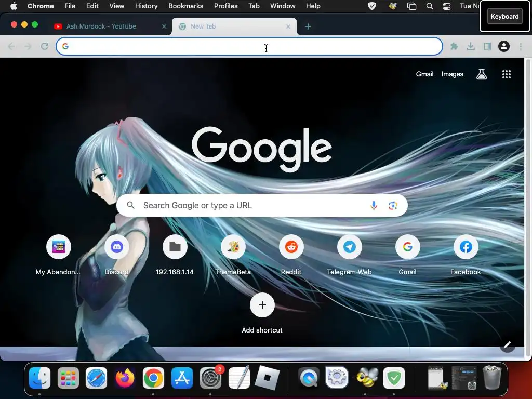Open the Chrome menu in menu bar
Viewport: 532px width, 399px height.
(41, 6)
